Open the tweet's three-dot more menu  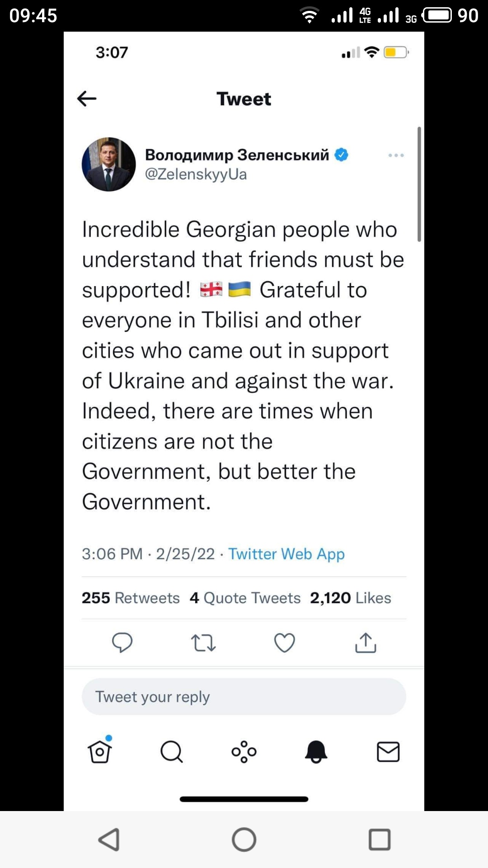[396, 156]
